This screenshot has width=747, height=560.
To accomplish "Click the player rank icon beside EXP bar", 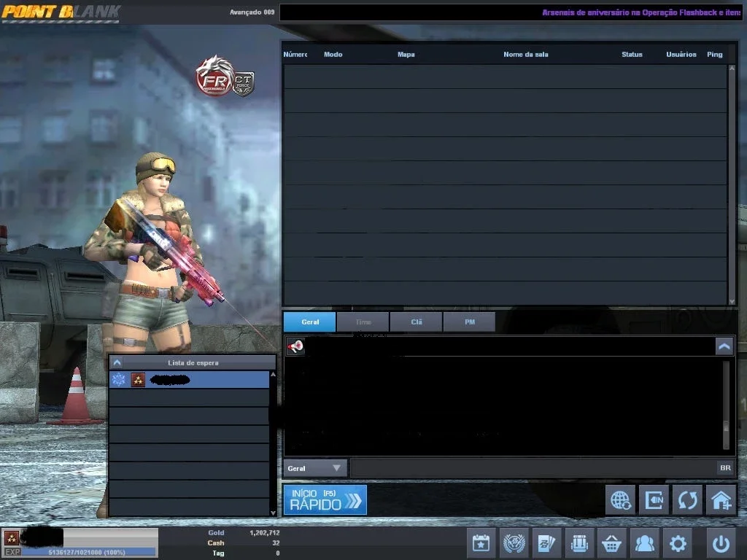I will point(12,537).
